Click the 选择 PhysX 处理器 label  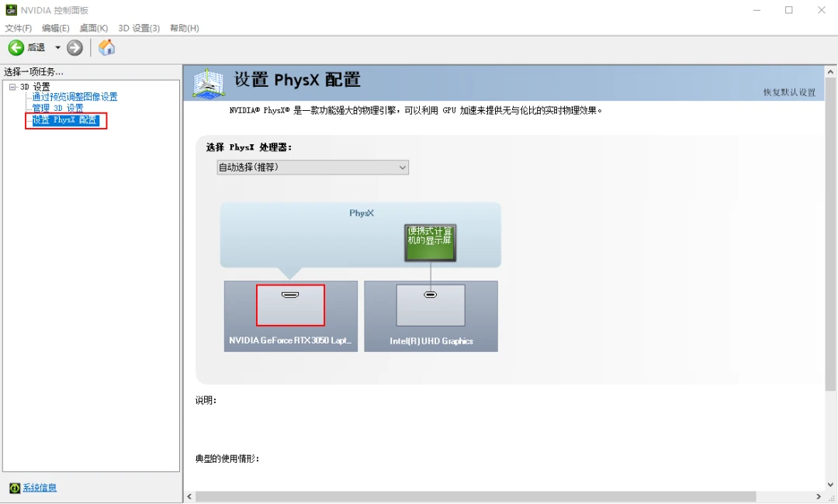pyautogui.click(x=249, y=147)
